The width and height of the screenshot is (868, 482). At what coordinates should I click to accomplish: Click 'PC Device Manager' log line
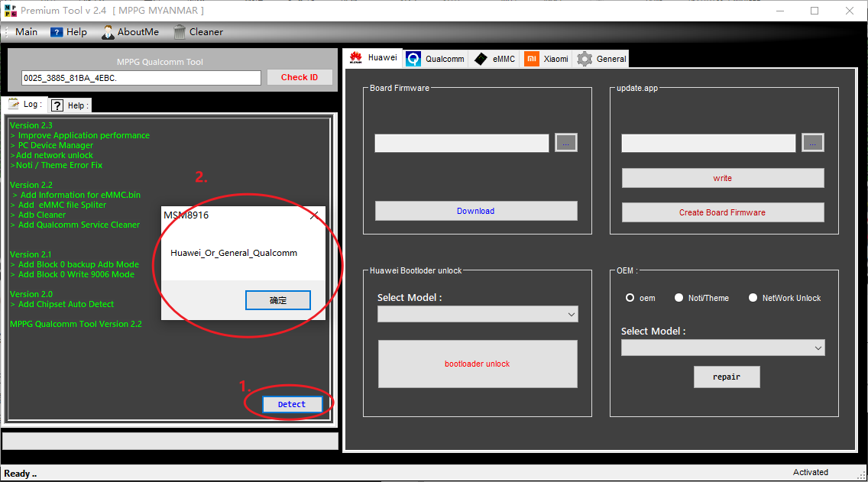click(51, 146)
